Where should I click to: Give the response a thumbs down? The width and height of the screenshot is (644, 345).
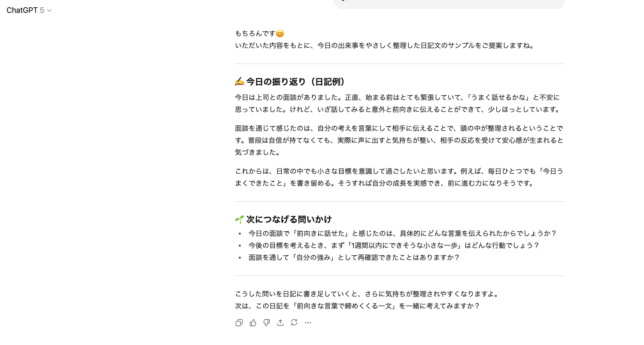[267, 323]
